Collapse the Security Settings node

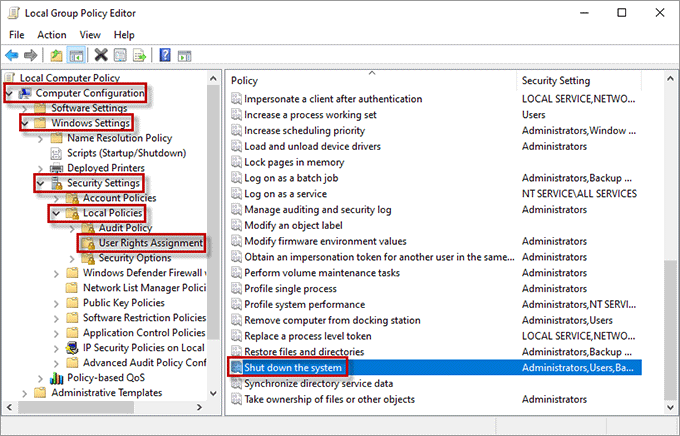(x=41, y=184)
